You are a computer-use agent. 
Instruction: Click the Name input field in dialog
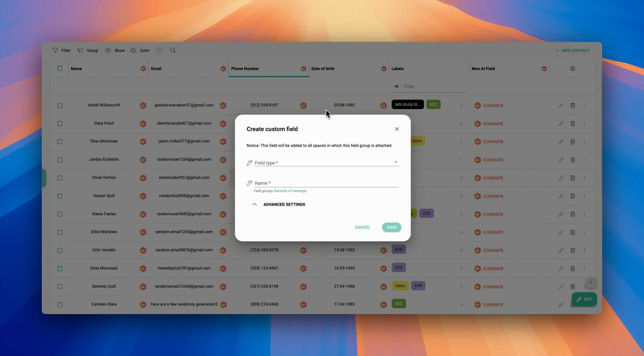point(326,183)
